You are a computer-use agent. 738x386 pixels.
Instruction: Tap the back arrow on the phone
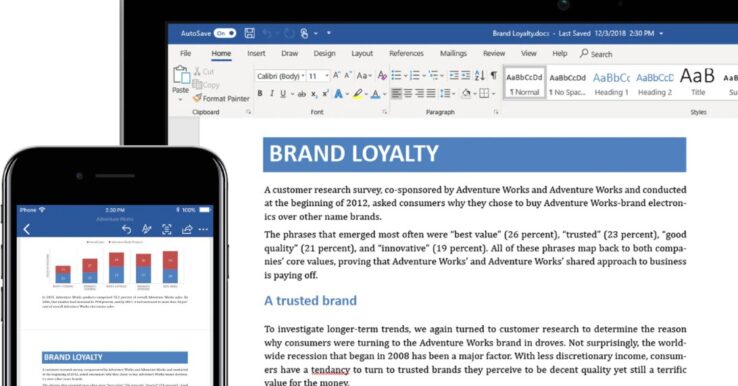(27, 229)
